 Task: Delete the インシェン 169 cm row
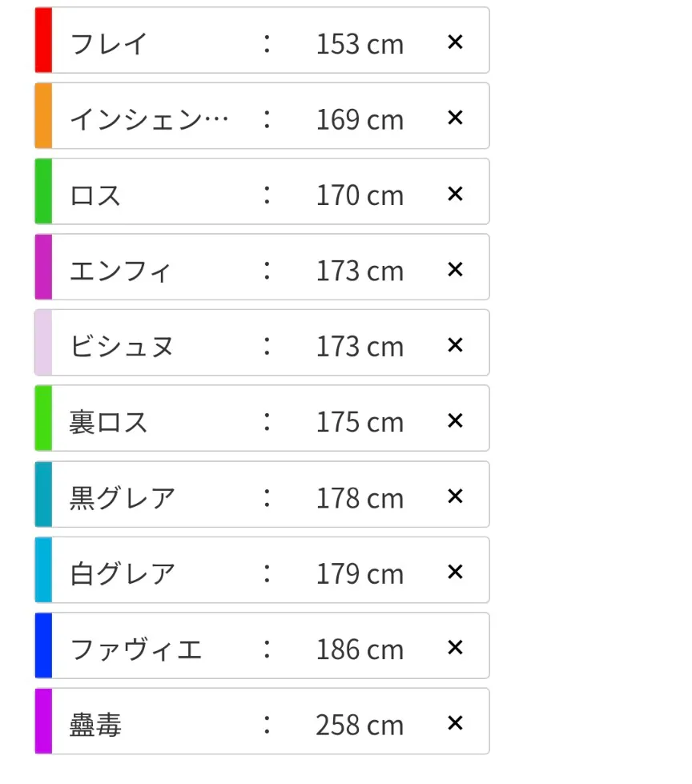[x=455, y=118]
